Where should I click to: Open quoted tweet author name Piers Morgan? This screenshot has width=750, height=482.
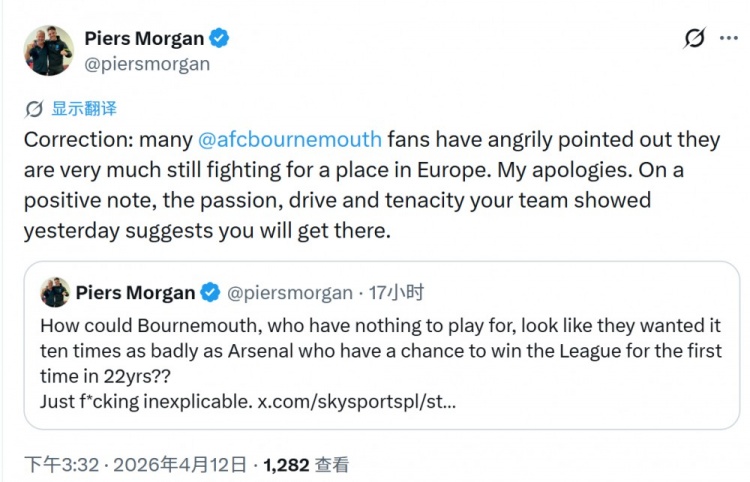point(135,293)
